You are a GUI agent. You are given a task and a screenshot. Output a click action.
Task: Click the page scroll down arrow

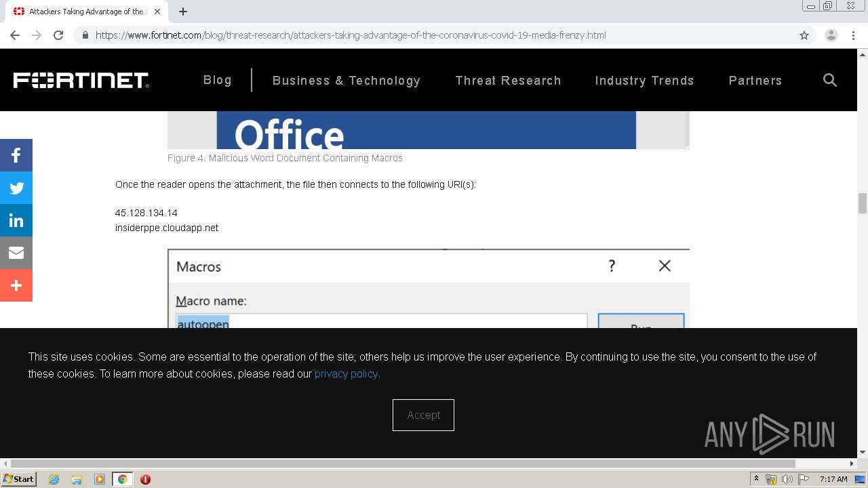863,452
